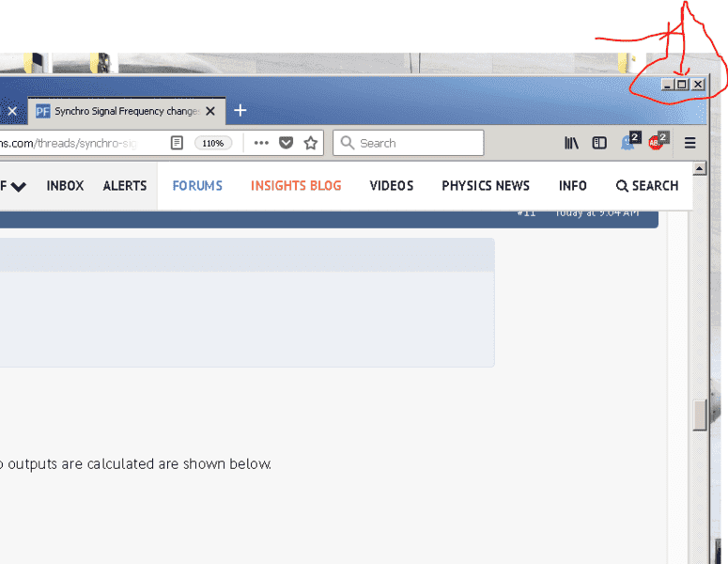Click the 'outputs are calculated are shown below' text
This screenshot has width=728, height=564.
(140, 463)
